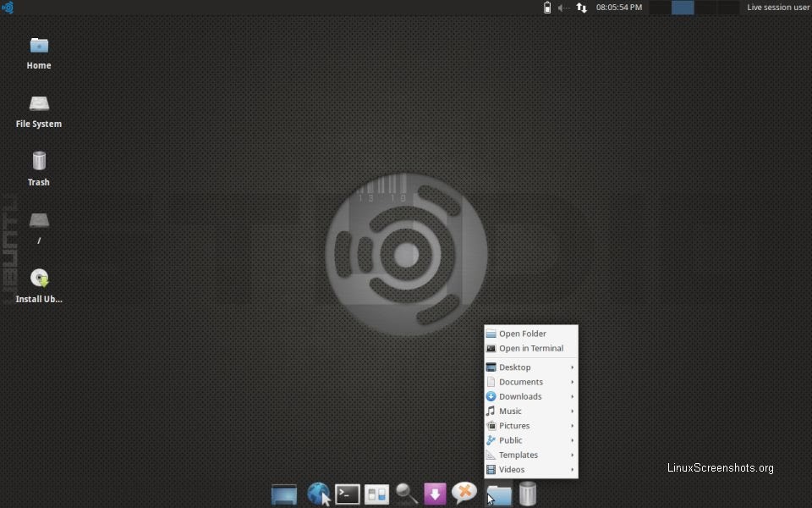Choose Open in Terminal menu entry
The height and width of the screenshot is (508, 812).
point(531,348)
